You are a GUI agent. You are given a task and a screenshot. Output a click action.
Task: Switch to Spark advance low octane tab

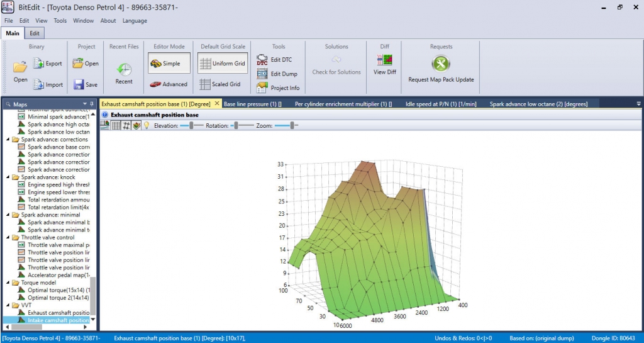tap(538, 104)
